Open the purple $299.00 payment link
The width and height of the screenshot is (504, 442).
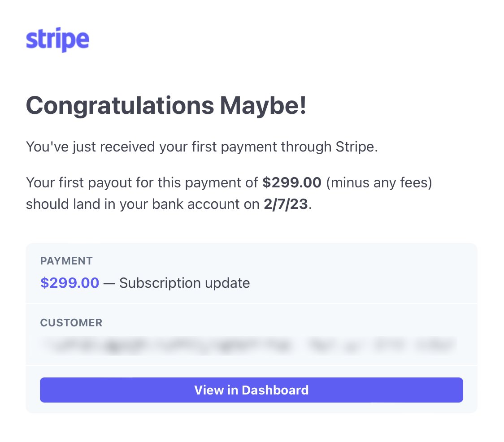(x=70, y=283)
